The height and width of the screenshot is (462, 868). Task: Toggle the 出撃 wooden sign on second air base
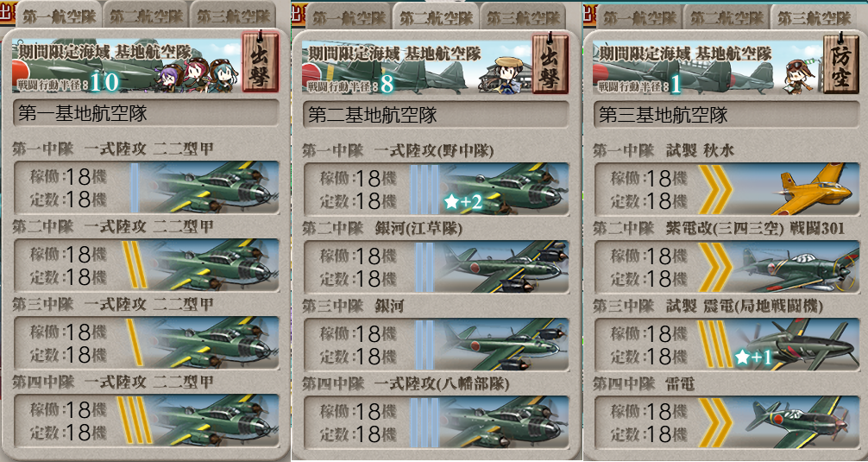(550, 64)
